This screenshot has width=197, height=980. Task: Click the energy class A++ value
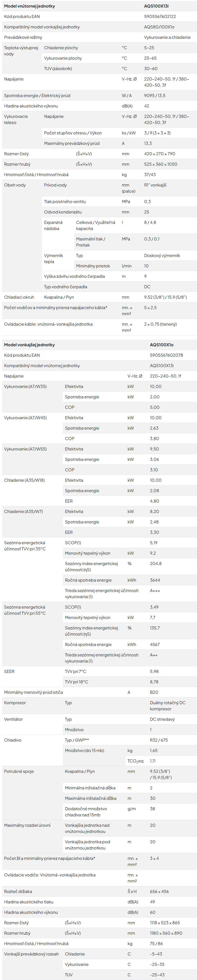click(154, 655)
